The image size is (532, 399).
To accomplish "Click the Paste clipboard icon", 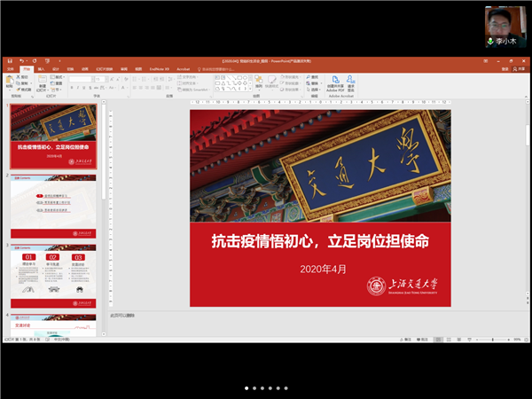I will coord(9,82).
